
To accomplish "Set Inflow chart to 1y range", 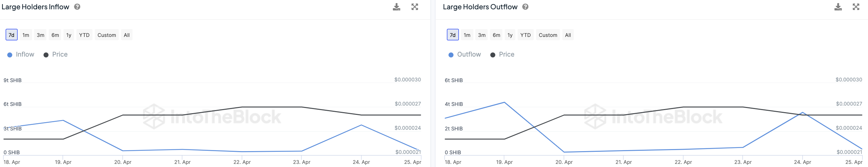I will pos(69,35).
